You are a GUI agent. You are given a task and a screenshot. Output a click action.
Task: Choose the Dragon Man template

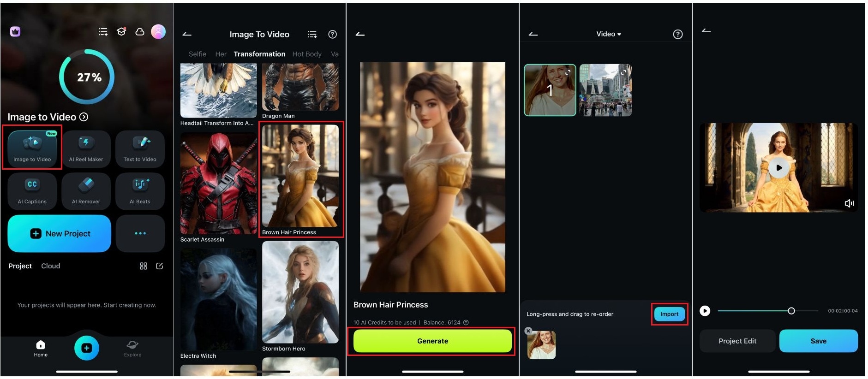(x=300, y=87)
